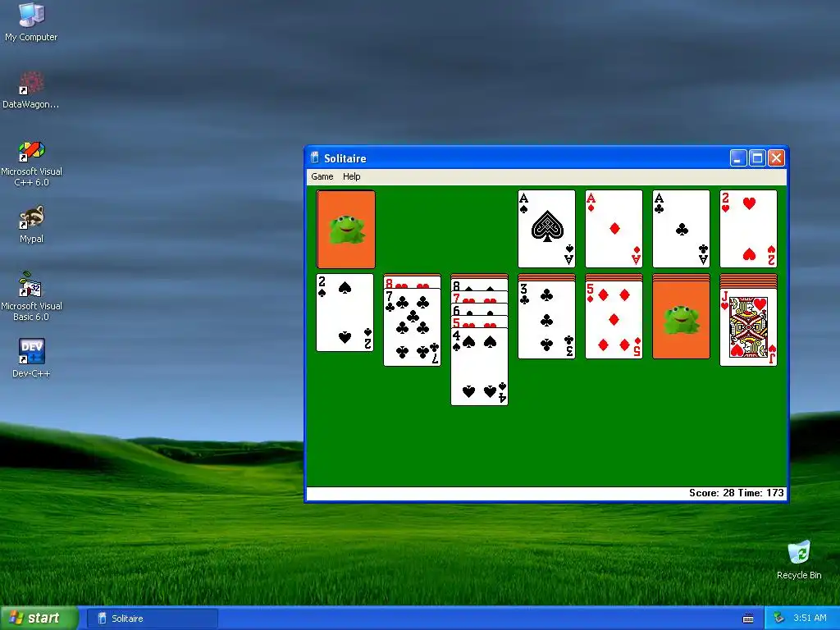Click the 7 of Clubs card
840x630 pixels.
click(412, 327)
